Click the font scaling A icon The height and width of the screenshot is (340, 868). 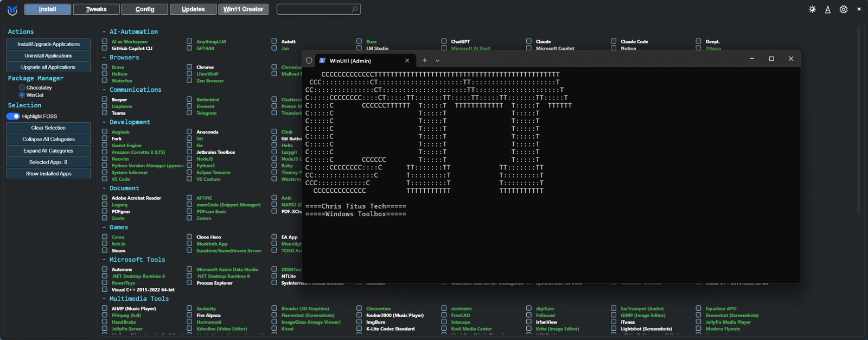pos(828,9)
